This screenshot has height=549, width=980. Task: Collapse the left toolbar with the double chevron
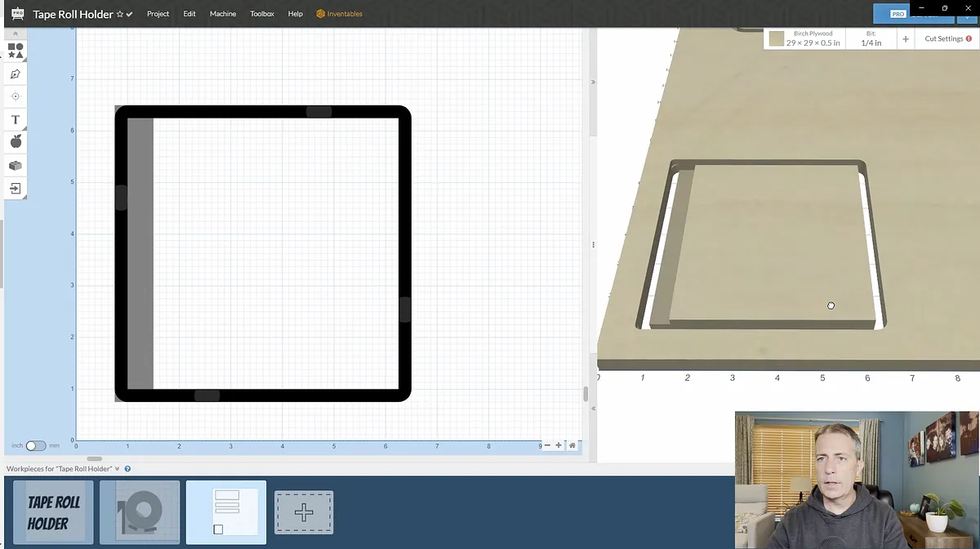click(15, 33)
